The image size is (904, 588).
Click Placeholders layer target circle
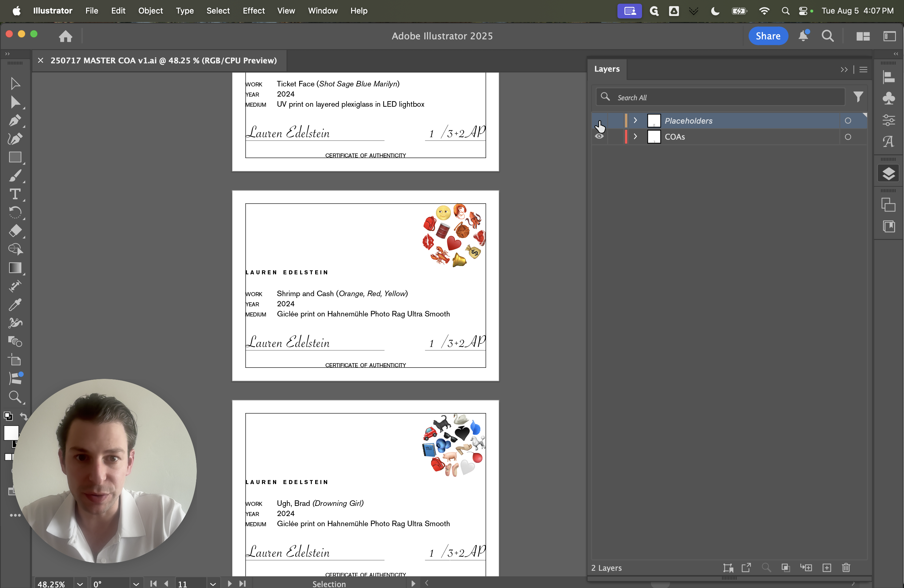tap(848, 121)
